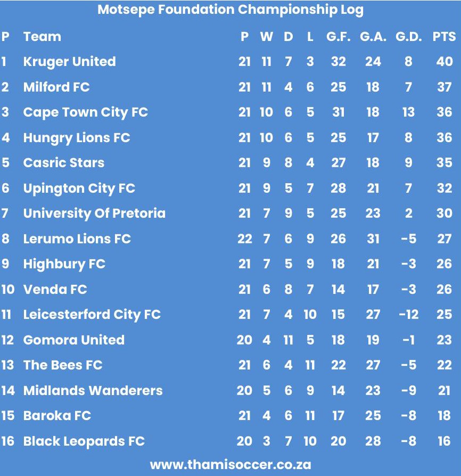
Task: Select The Bees FC entry
Action: (x=63, y=365)
